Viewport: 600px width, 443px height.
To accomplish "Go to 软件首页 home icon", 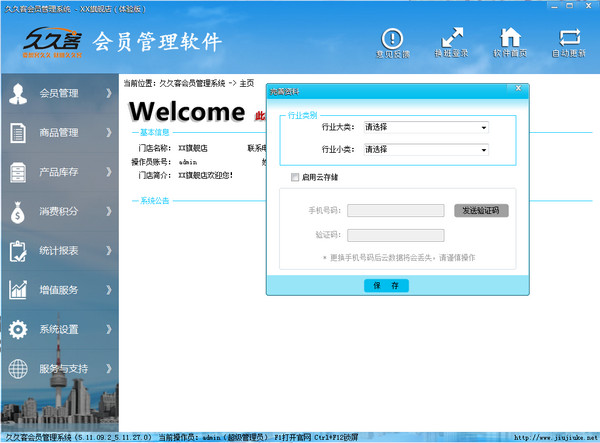I will [509, 39].
